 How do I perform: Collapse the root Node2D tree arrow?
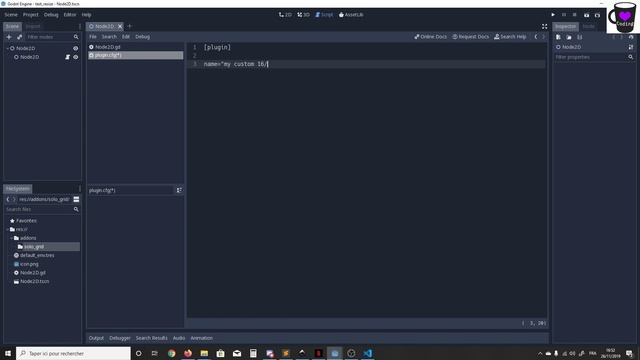(x=7, y=48)
